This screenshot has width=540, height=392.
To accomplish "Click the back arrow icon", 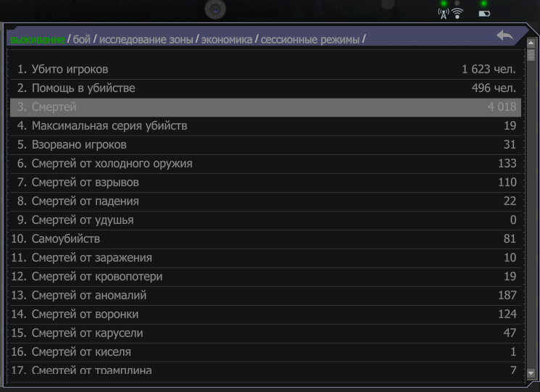I will (x=504, y=35).
